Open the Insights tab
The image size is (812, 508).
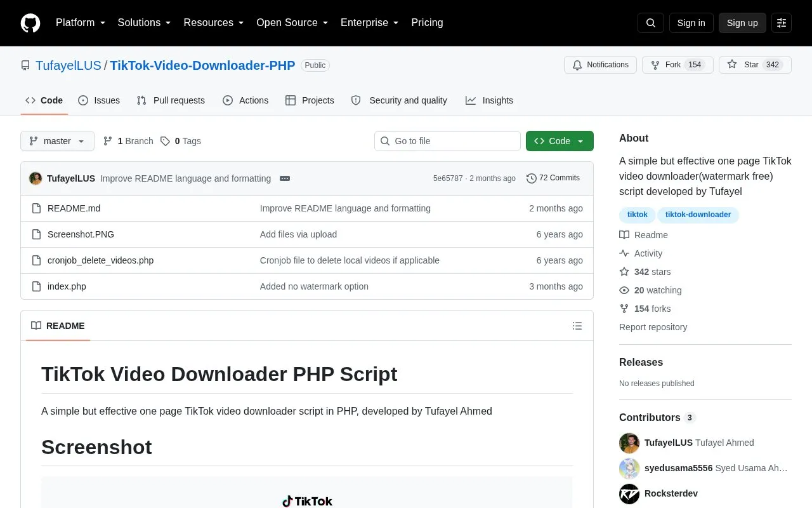[489, 100]
